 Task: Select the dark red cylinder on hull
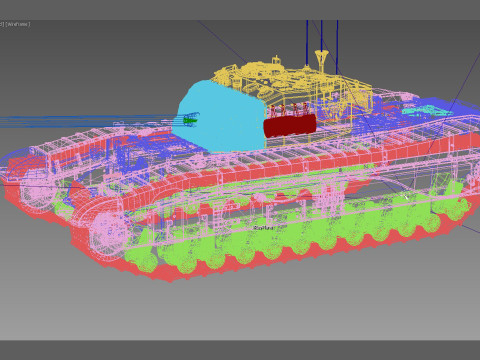click(x=290, y=125)
